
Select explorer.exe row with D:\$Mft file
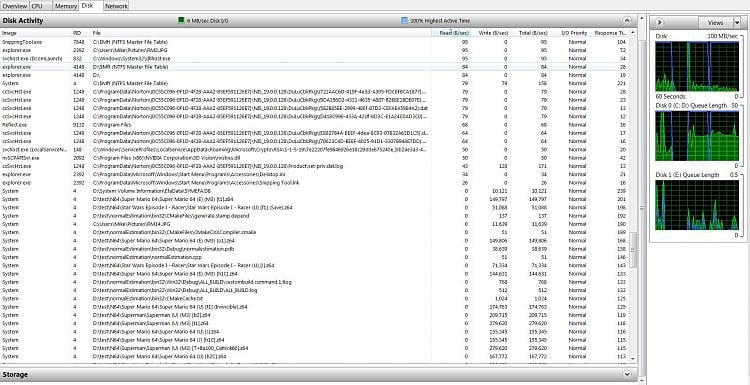point(315,67)
